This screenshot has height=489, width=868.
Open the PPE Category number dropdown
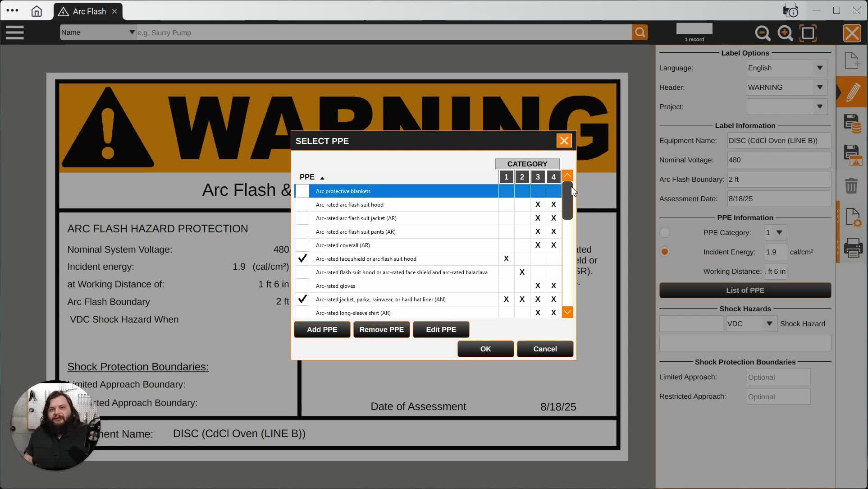point(776,233)
